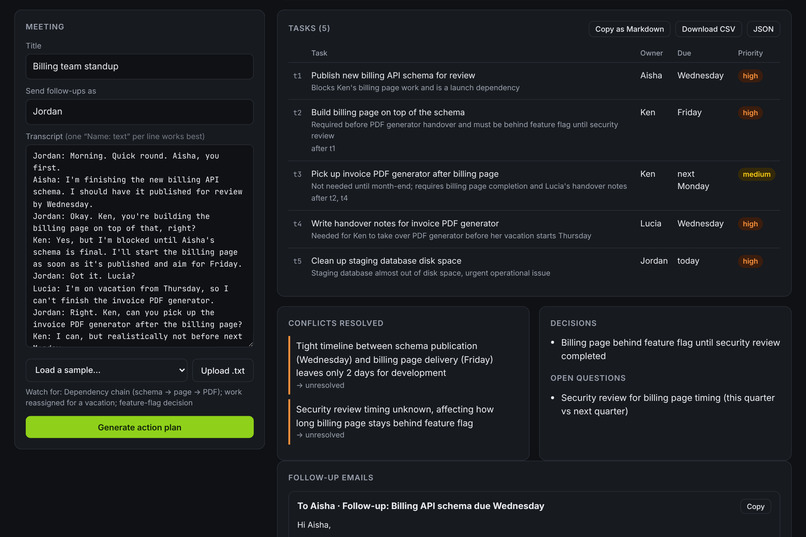This screenshot has width=806, height=537.
Task: Select task 'Build billing page on top of the schema'
Action: pyautogui.click(x=388, y=113)
